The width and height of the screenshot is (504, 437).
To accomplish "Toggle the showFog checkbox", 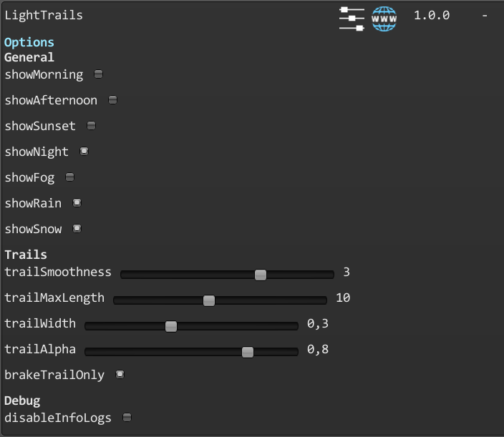I will 69,177.
